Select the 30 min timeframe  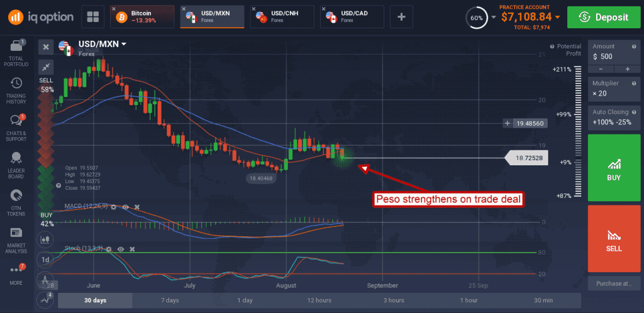point(544,300)
